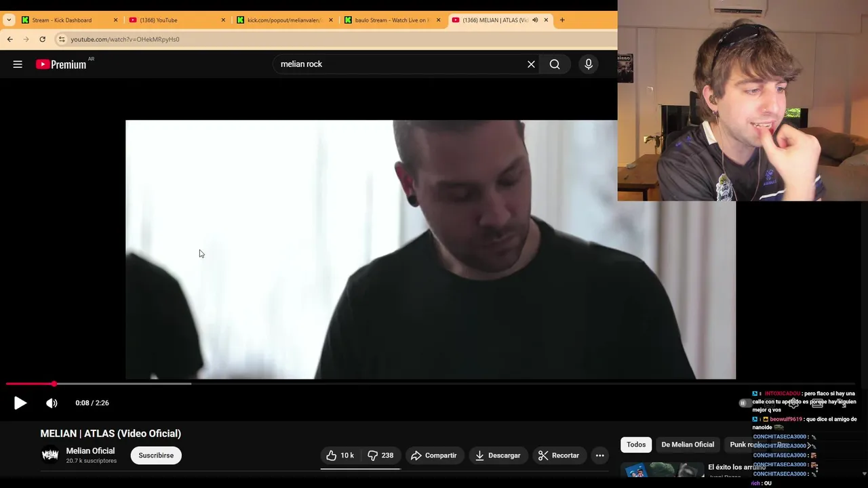The width and height of the screenshot is (868, 488).
Task: View site information icon in address bar
Action: 62,39
